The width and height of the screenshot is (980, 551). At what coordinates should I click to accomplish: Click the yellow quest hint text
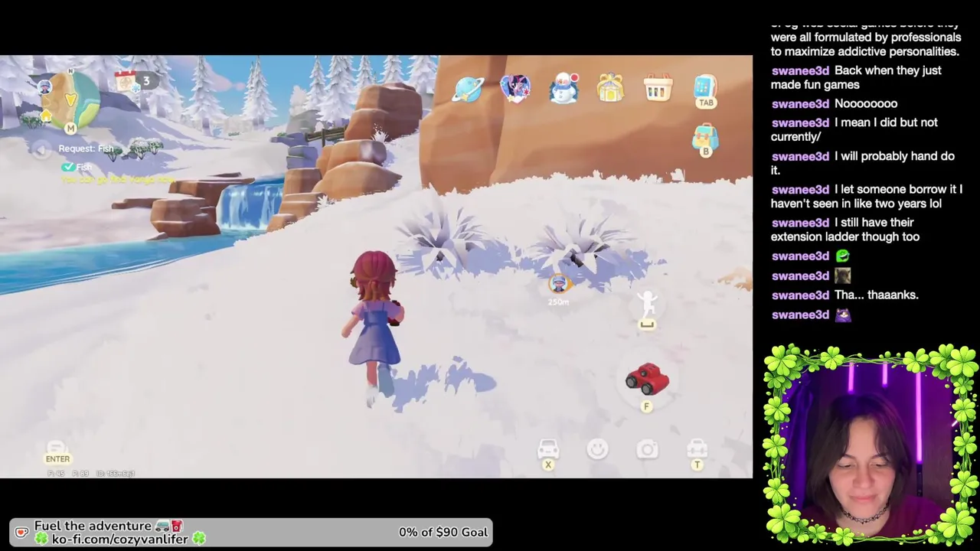(x=117, y=179)
